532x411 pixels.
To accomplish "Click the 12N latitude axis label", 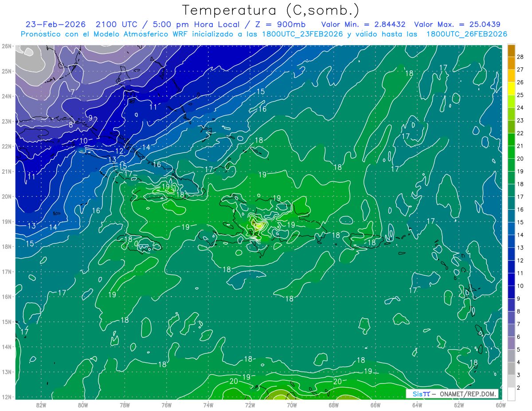I will pyautogui.click(x=7, y=397).
